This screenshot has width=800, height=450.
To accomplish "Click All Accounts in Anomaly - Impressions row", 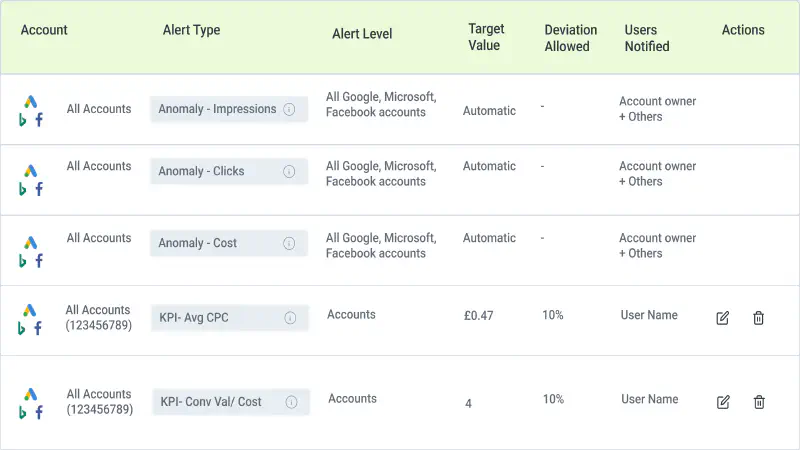I will [x=99, y=109].
